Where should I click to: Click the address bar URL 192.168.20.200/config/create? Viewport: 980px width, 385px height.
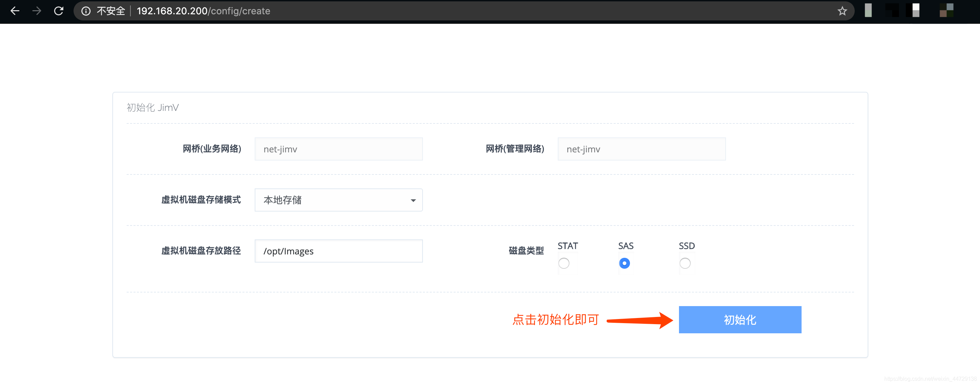point(203,11)
